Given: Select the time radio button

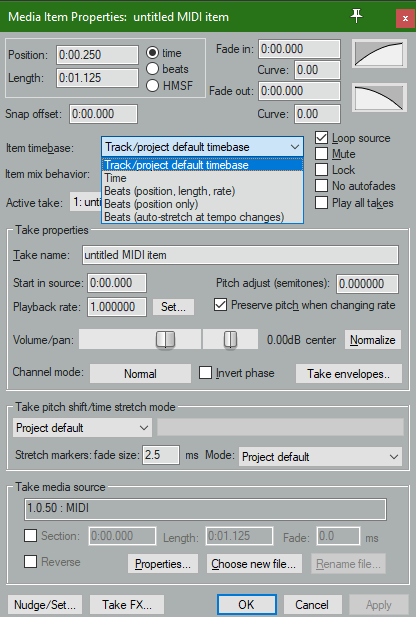Looking at the screenshot, I should click(x=152, y=53).
